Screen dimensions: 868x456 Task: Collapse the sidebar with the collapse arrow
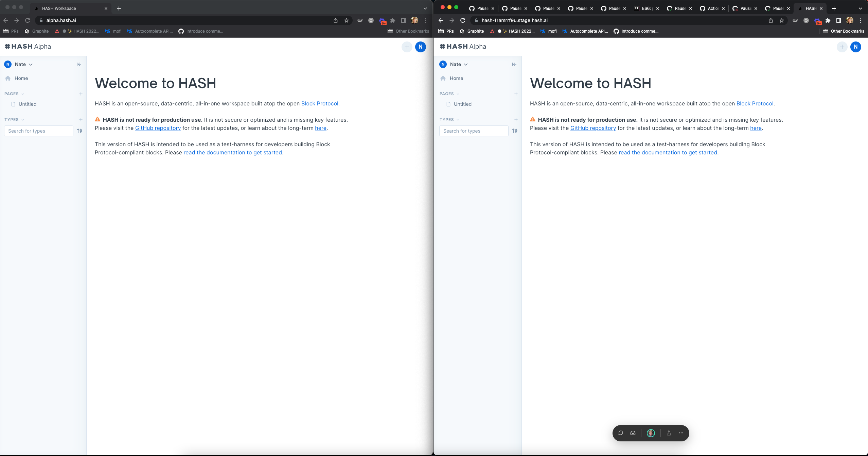pyautogui.click(x=78, y=64)
